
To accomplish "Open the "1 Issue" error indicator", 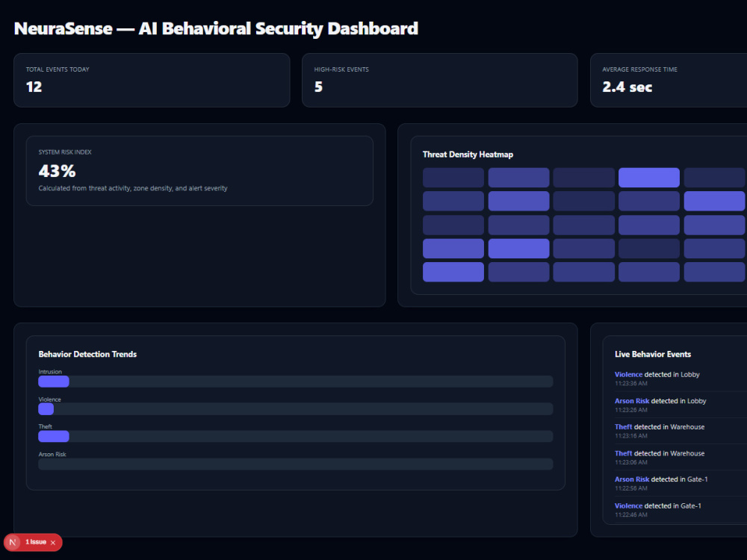I will click(x=36, y=542).
